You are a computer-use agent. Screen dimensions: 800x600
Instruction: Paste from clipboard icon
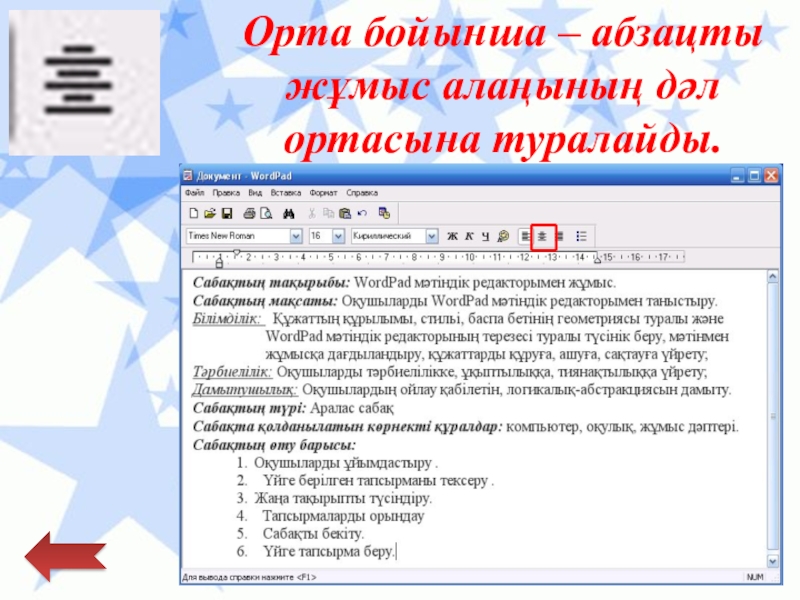[x=345, y=213]
